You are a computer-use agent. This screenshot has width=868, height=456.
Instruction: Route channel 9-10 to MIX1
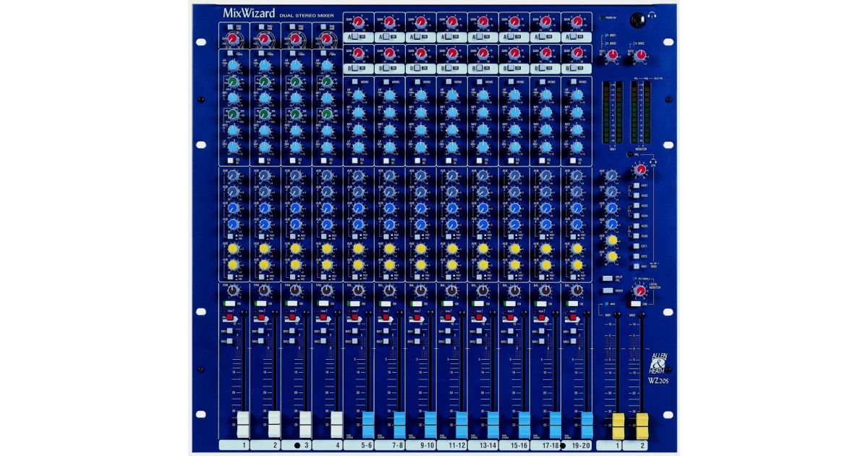tap(417, 330)
